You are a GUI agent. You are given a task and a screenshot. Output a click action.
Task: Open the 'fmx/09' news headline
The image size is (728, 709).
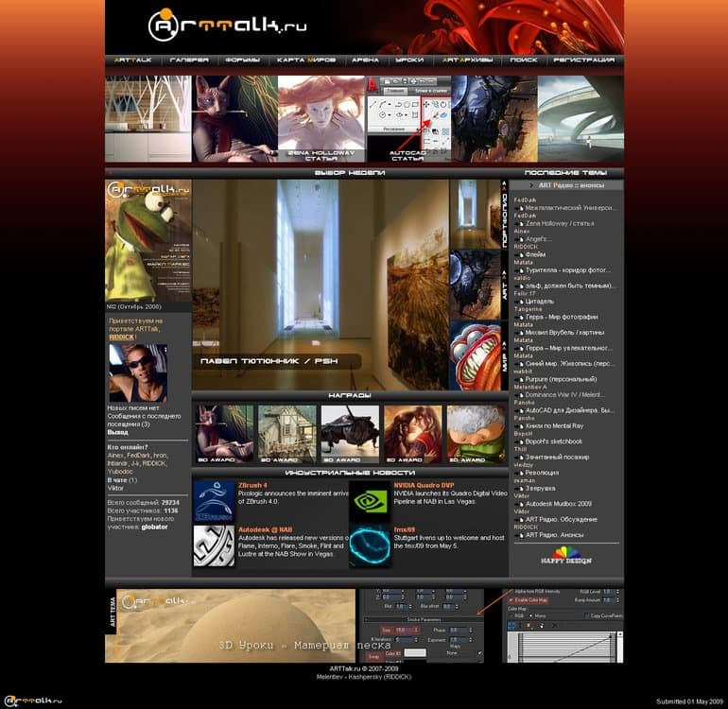tap(405, 529)
